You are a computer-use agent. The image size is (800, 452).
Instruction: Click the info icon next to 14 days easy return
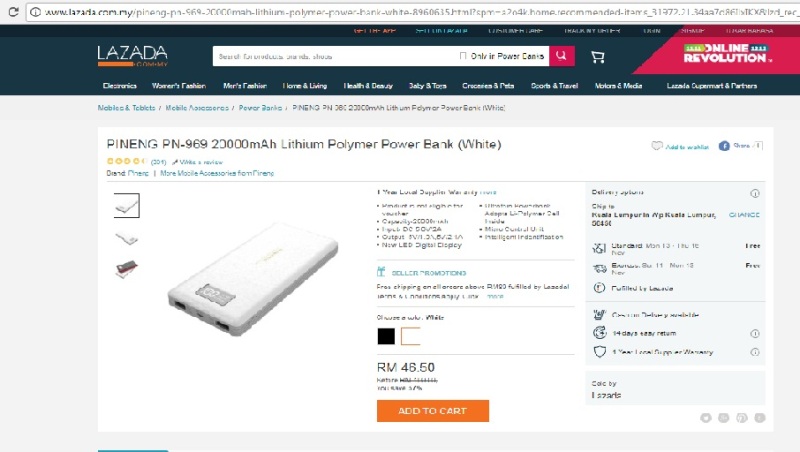point(755,334)
